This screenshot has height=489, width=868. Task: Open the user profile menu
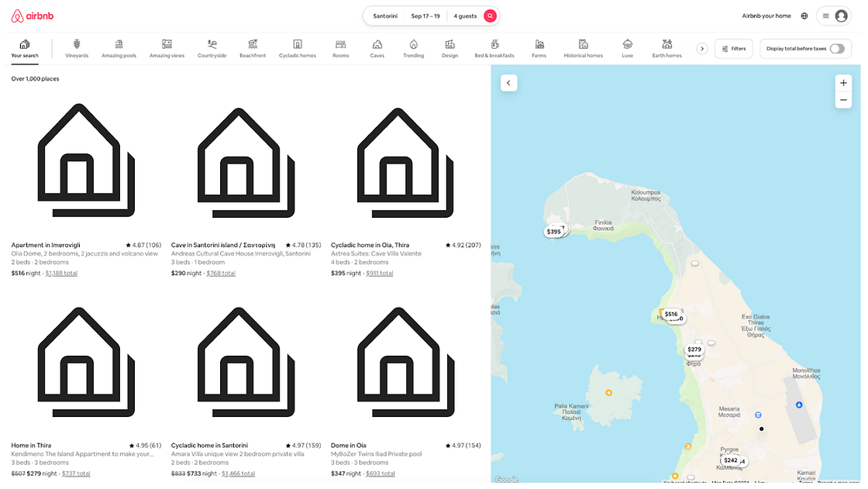834,16
